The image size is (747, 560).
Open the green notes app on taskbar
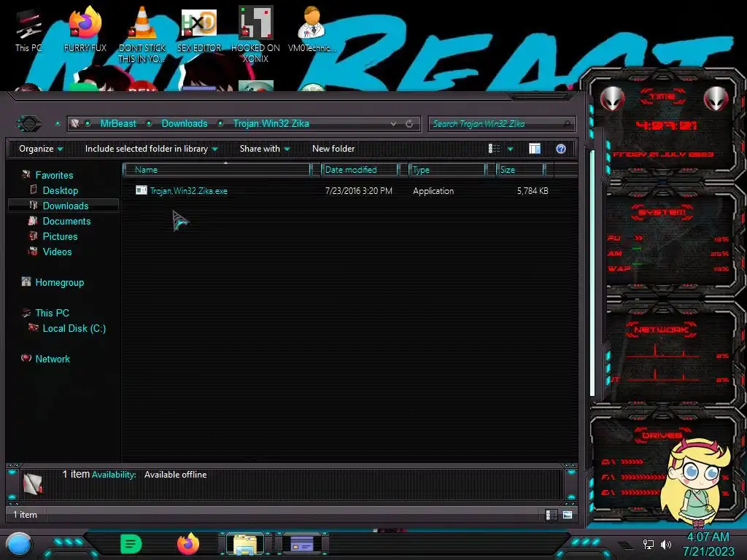pos(131,544)
